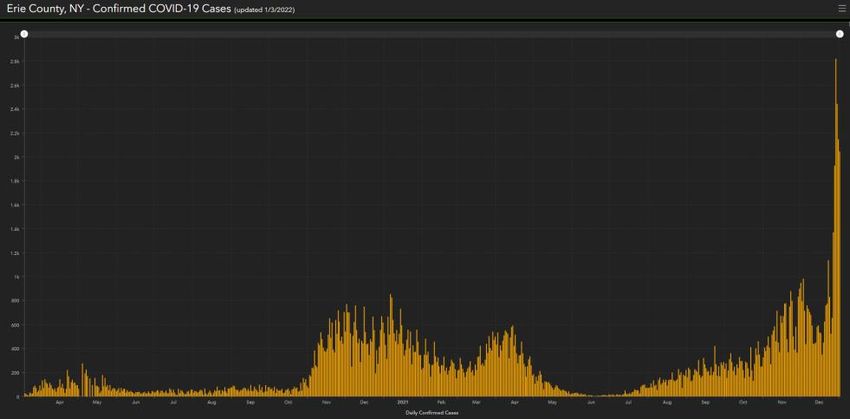Image resolution: width=850 pixels, height=419 pixels.
Task: Select the Mar label on the x-axis
Action: pyautogui.click(x=476, y=402)
